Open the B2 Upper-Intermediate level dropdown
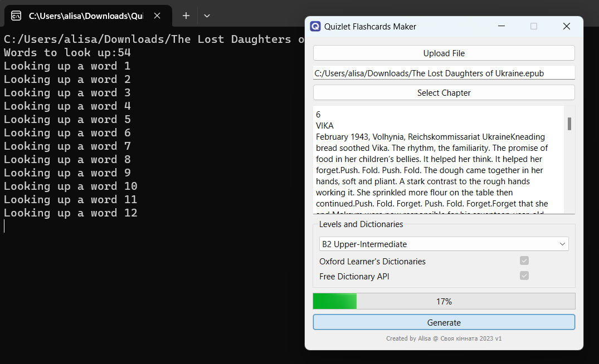The width and height of the screenshot is (599, 364). pyautogui.click(x=444, y=244)
